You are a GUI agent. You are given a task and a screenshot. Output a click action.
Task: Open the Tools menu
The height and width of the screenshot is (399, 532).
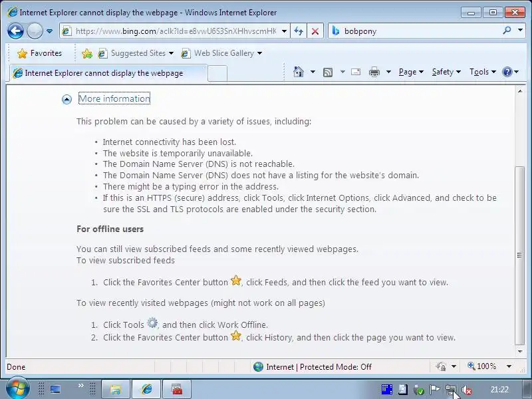(x=483, y=72)
